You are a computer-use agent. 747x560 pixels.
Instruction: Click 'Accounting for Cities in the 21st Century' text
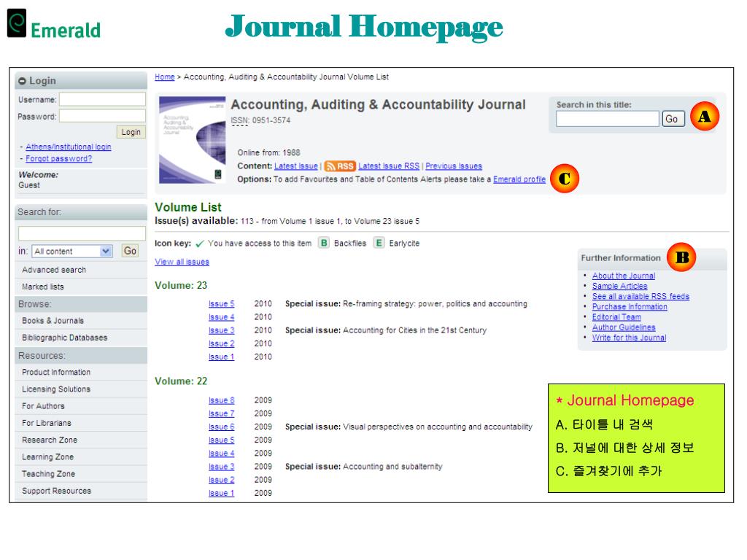tap(414, 330)
